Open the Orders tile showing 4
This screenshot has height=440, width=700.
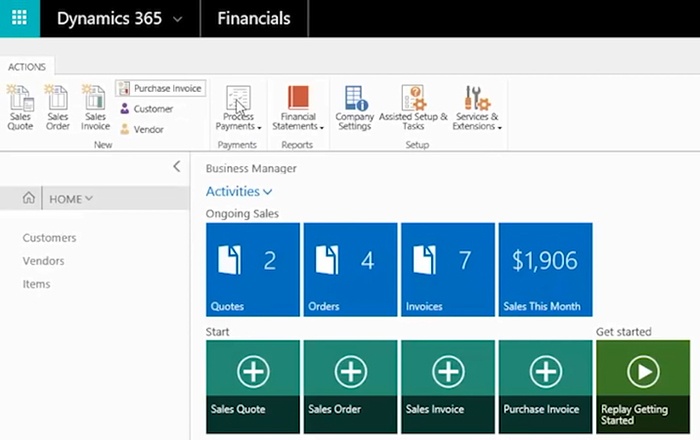(x=350, y=270)
